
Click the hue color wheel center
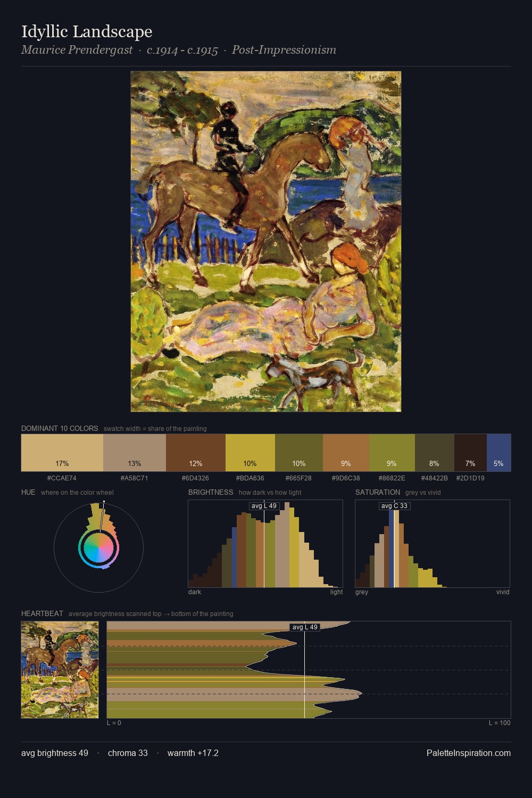98,547
